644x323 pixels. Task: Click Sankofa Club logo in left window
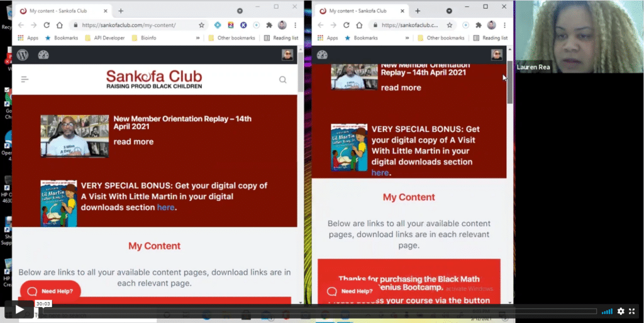click(x=154, y=79)
